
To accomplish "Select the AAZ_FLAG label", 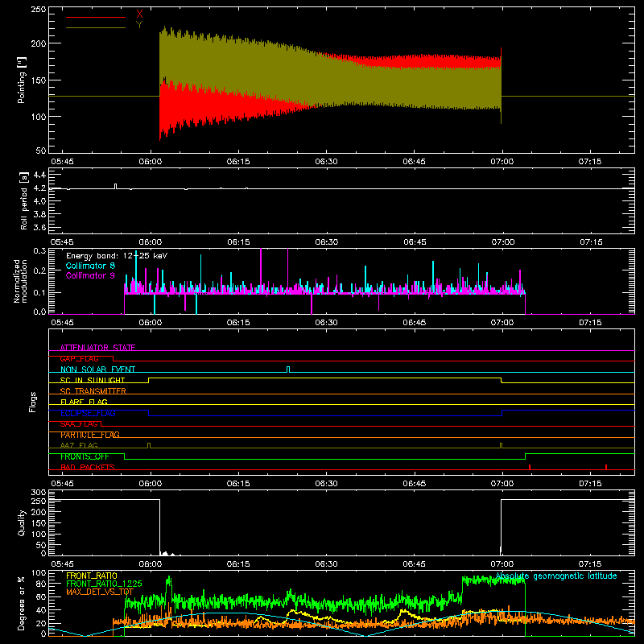I will tap(79, 445).
